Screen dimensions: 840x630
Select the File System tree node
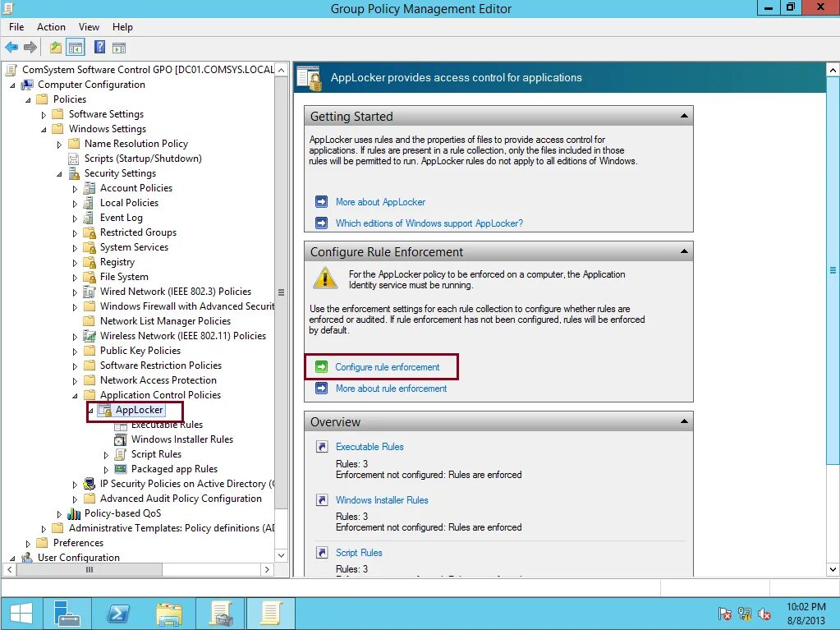click(124, 277)
